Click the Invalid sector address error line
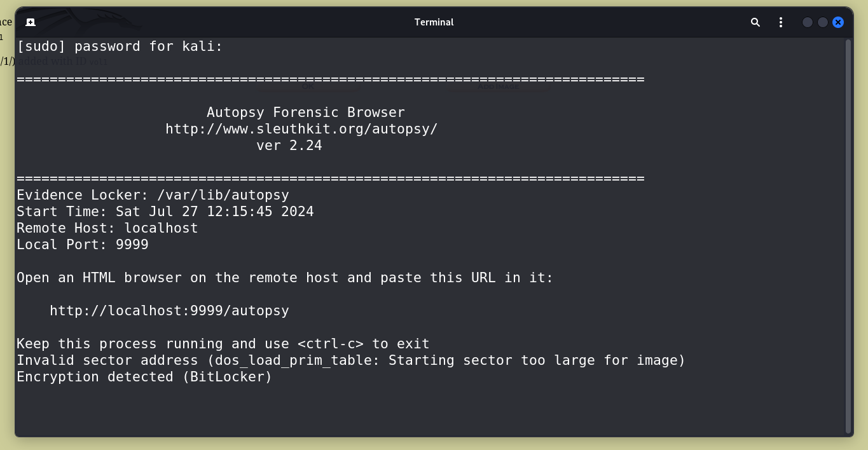This screenshot has width=868, height=450. 351,360
